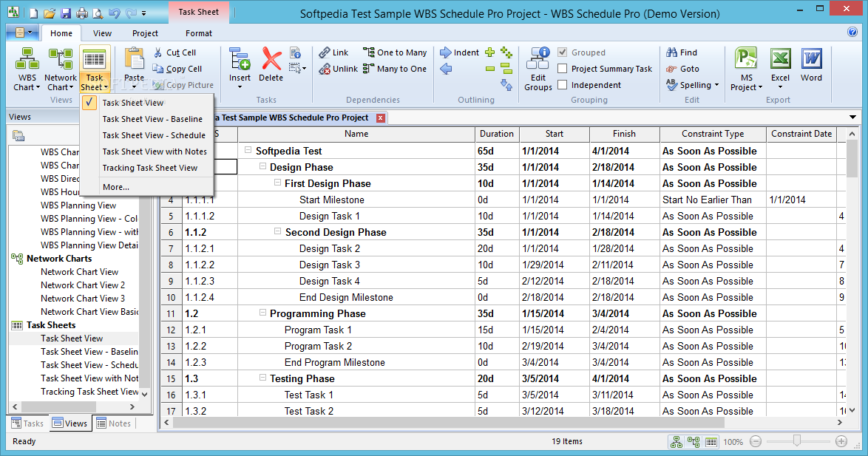
Task: Open the application menu button dropdown
Action: pos(22,33)
